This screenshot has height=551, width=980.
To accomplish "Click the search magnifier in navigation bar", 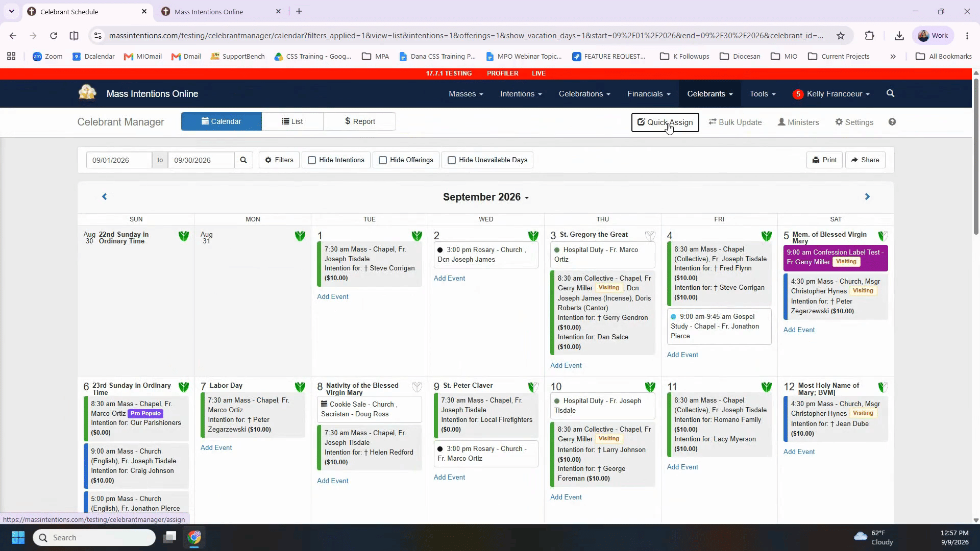I will (x=890, y=93).
